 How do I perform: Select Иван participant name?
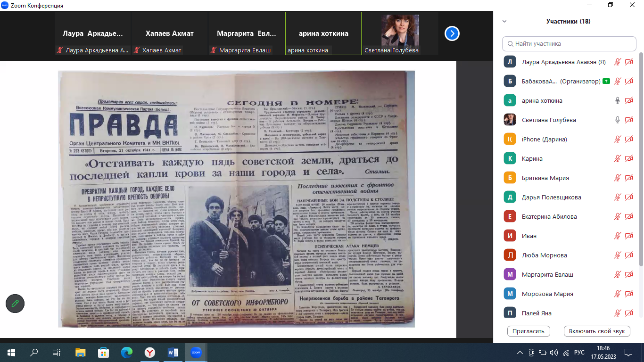529,236
